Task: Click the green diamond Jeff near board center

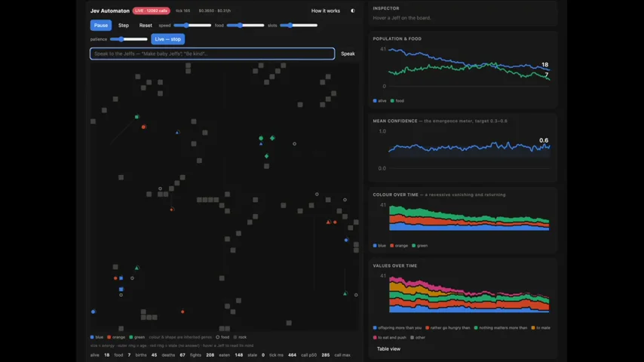Action: click(272, 138)
